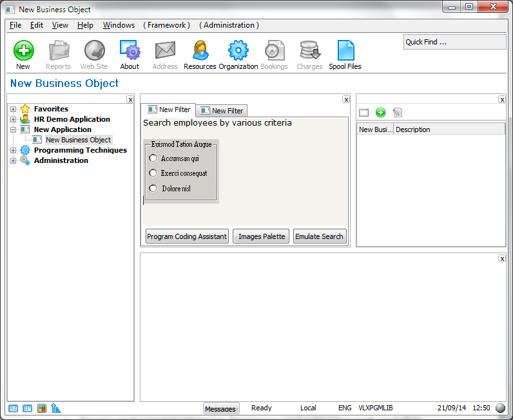Click the gray status indicator ball
This screenshot has width=513, height=420.
pos(501,408)
